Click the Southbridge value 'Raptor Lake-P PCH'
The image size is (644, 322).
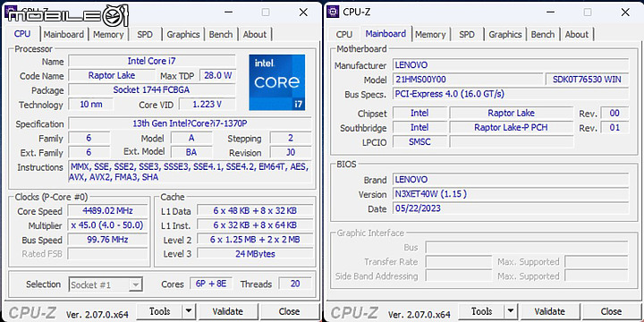click(512, 127)
